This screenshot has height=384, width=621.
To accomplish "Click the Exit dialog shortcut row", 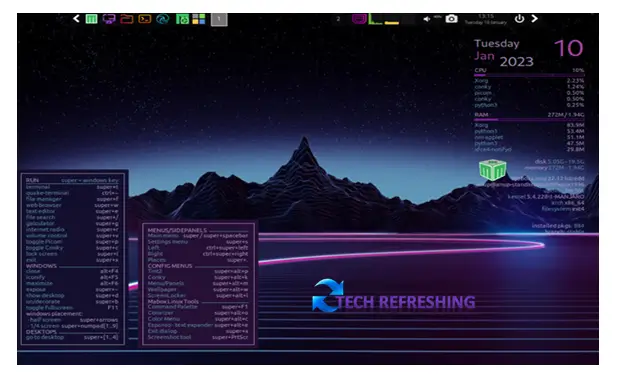I will 198,331.
